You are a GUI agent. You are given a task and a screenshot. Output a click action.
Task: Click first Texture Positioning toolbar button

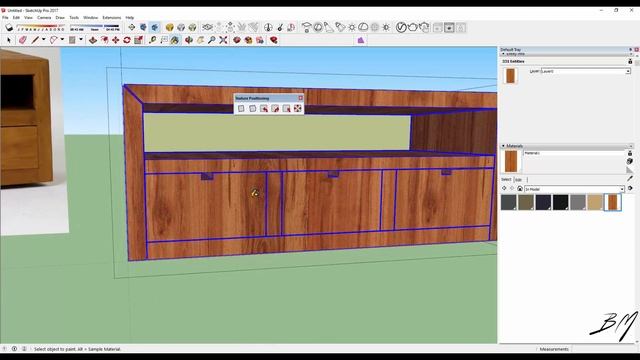point(241,108)
